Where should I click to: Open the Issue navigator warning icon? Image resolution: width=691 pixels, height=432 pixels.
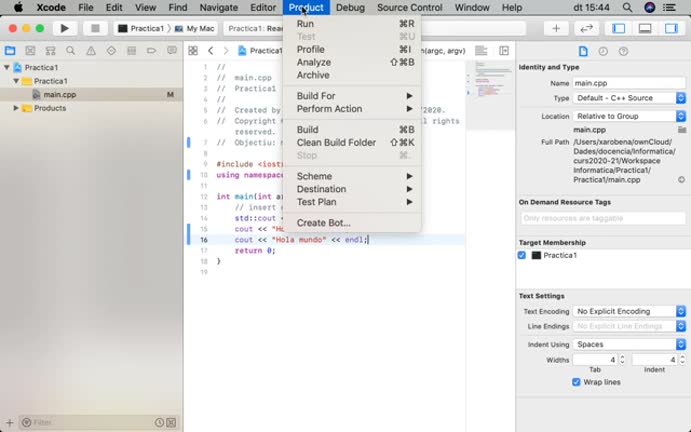pyautogui.click(x=91, y=51)
